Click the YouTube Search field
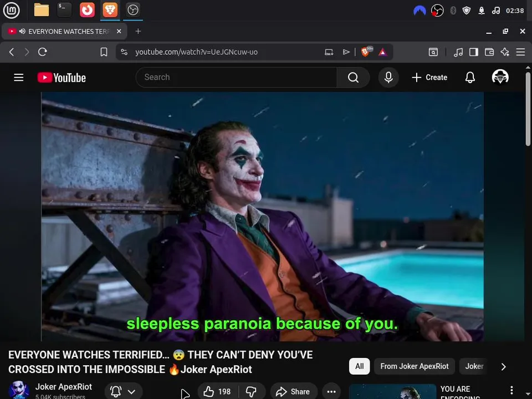This screenshot has height=399, width=532. pos(237,78)
